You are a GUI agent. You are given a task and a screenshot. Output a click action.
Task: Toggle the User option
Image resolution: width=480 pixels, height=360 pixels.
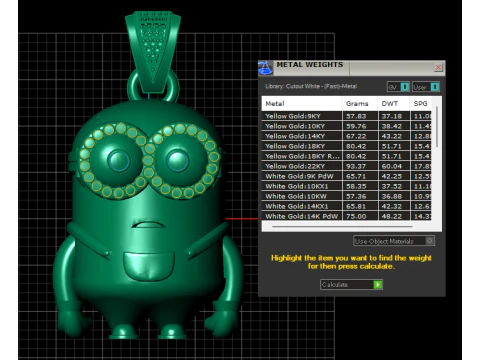point(426,87)
